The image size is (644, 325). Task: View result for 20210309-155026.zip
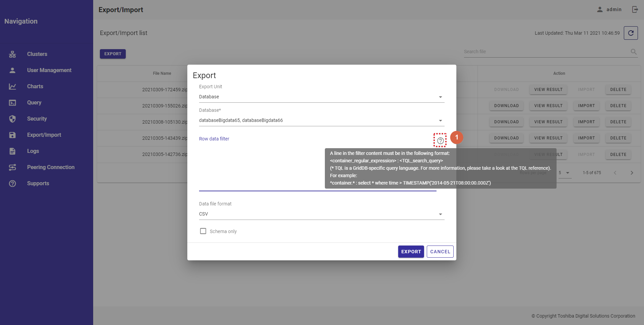[548, 106]
